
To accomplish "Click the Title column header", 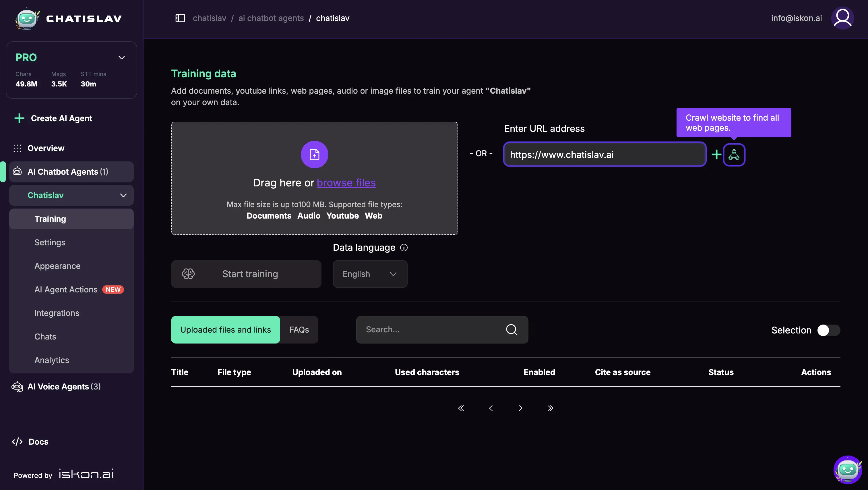I will coord(180,372).
